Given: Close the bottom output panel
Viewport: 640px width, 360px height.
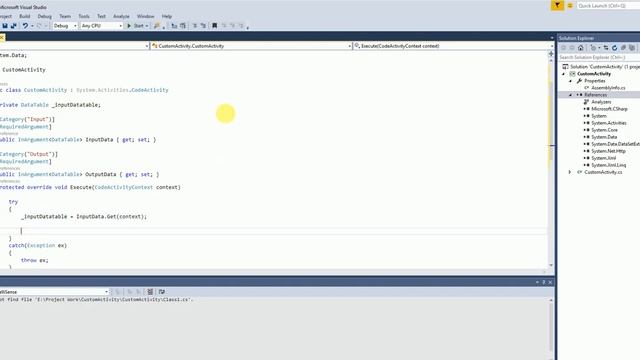Looking at the screenshot, I should pos(550,282).
